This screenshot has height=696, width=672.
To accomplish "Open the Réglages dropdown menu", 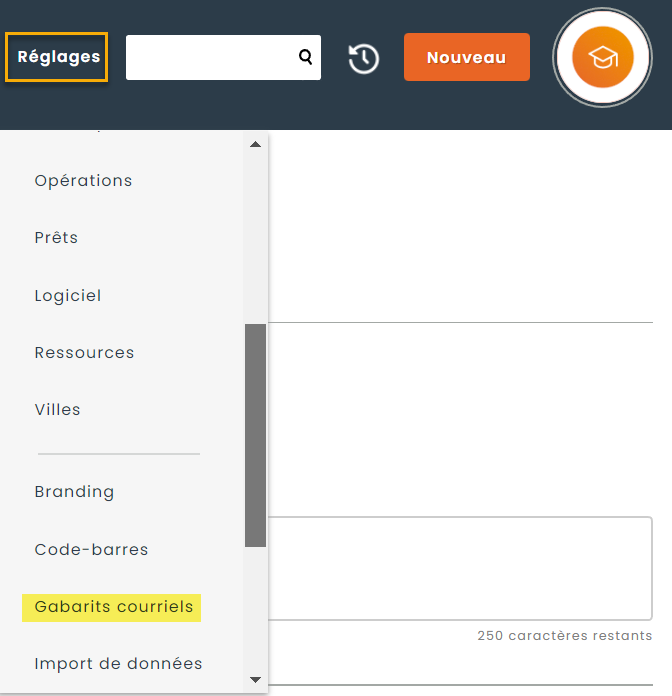I will [59, 57].
